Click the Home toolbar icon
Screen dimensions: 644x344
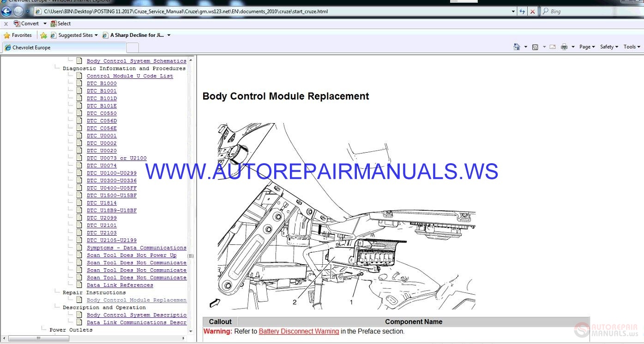[x=517, y=47]
